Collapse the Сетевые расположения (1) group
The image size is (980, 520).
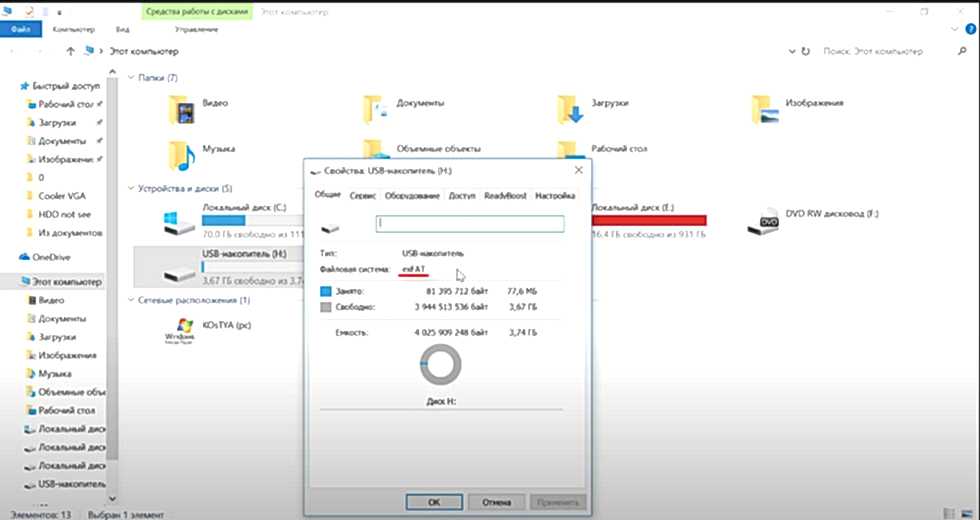132,300
